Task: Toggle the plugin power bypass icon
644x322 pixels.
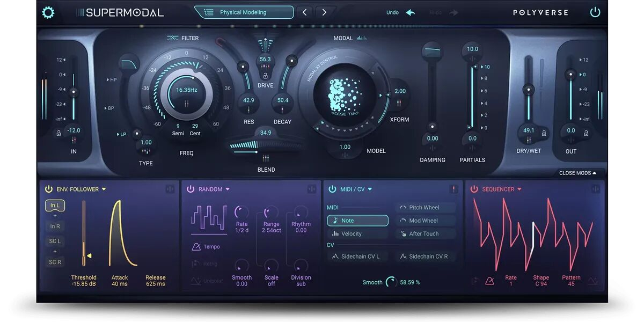Action: click(x=595, y=12)
